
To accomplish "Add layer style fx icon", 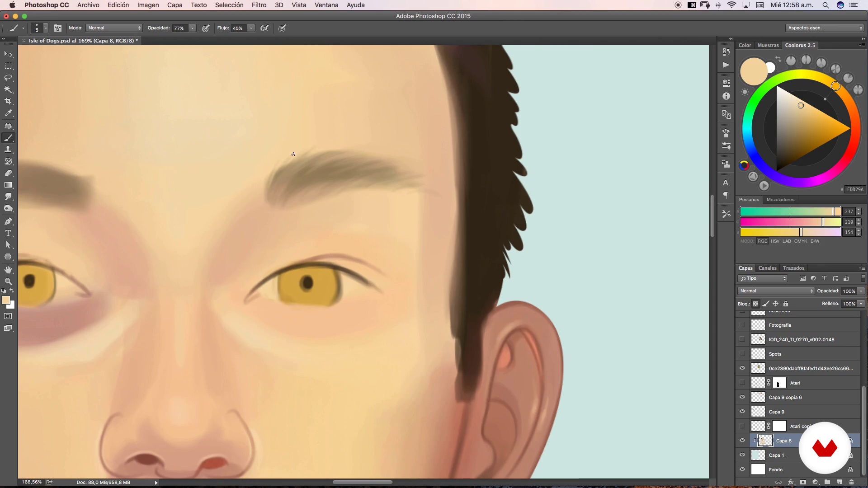I will [791, 482].
